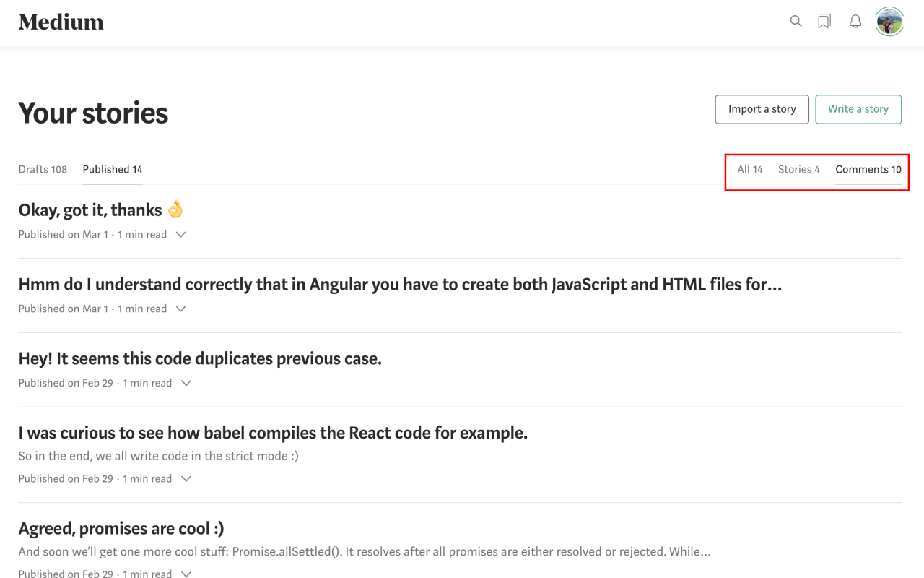The height and width of the screenshot is (578, 924).
Task: Expand chevron for the babel compiles comment
Action: (x=186, y=479)
